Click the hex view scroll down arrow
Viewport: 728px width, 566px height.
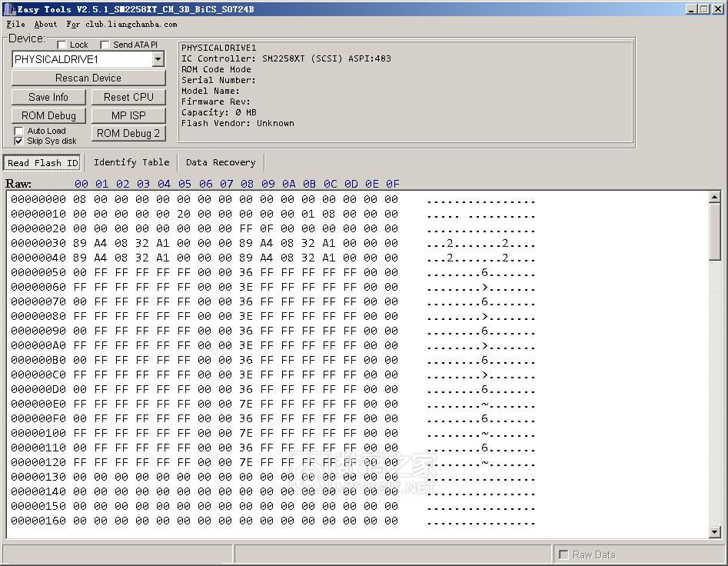714,531
